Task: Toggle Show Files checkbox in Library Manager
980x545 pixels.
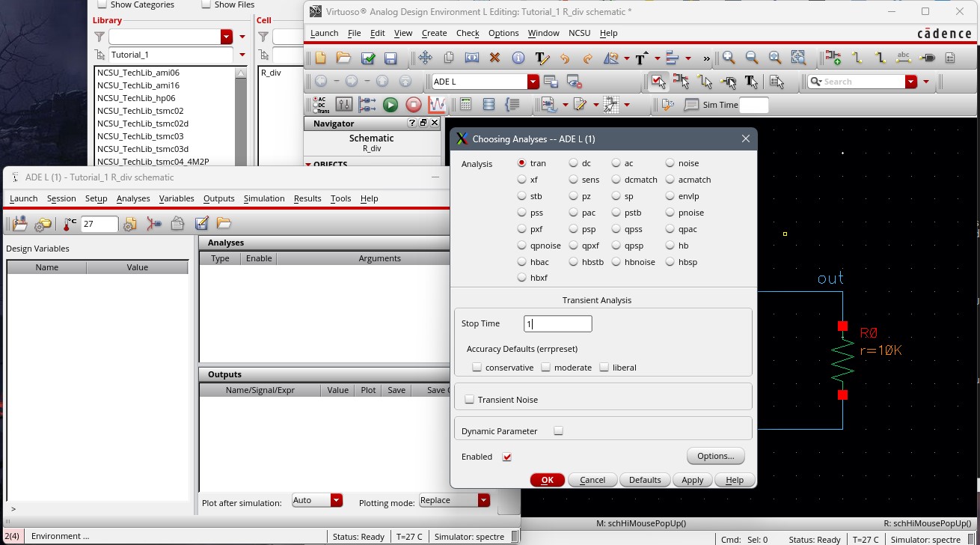Action: click(x=206, y=4)
